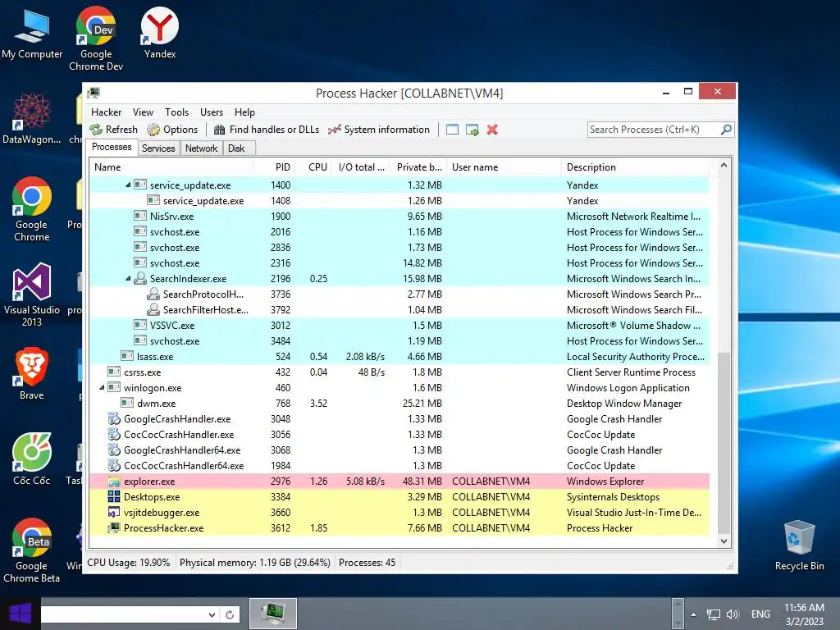The height and width of the screenshot is (630, 840).
Task: Select the vsjitdebugger.exe process icon
Action: [x=114, y=512]
